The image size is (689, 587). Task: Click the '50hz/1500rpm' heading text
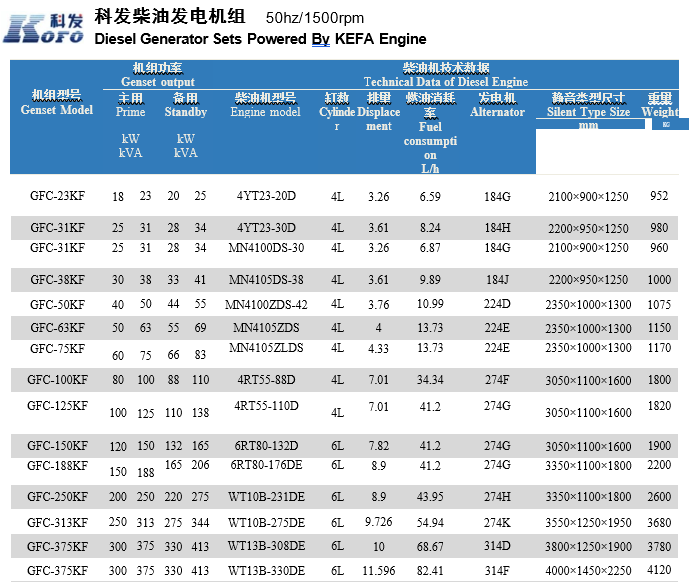pos(315,18)
